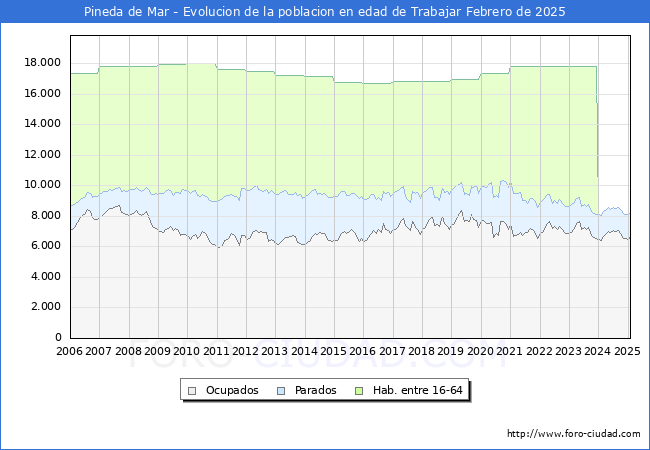Click the 2011 x-axis year label

point(216,351)
